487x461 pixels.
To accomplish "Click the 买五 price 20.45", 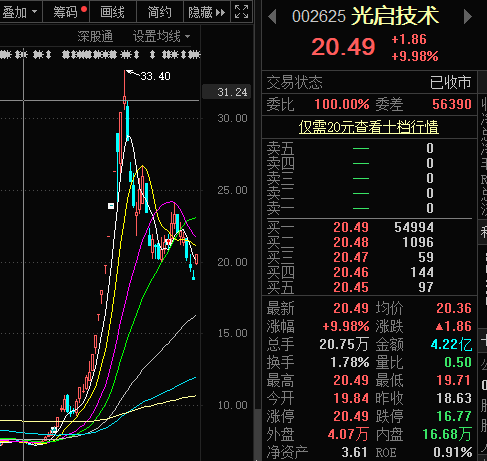I will [x=351, y=287].
